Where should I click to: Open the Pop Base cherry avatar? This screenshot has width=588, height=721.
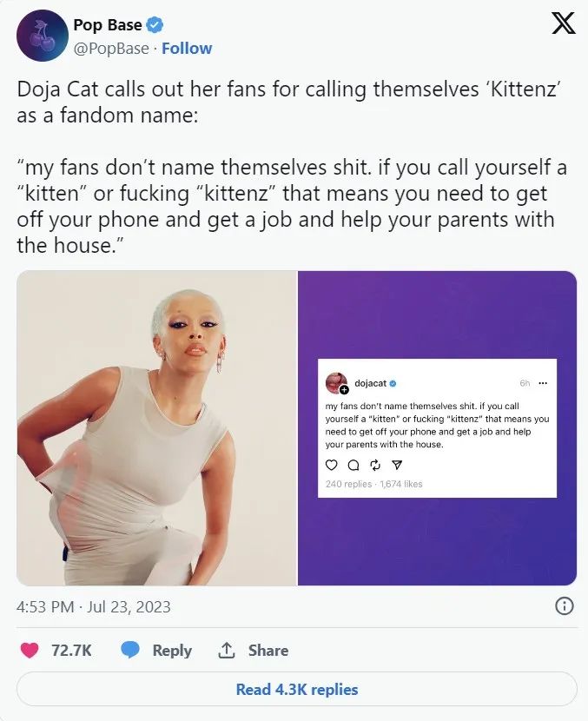click(x=43, y=36)
